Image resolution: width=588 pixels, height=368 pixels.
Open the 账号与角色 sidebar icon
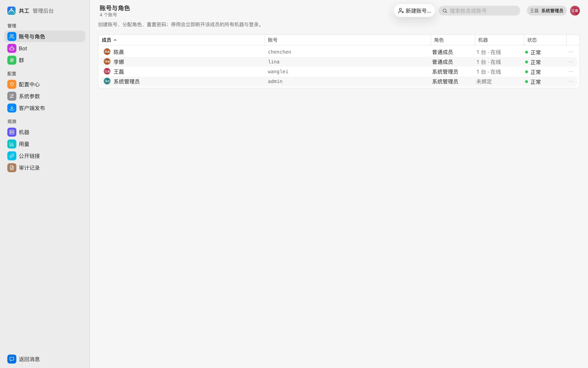(x=12, y=37)
